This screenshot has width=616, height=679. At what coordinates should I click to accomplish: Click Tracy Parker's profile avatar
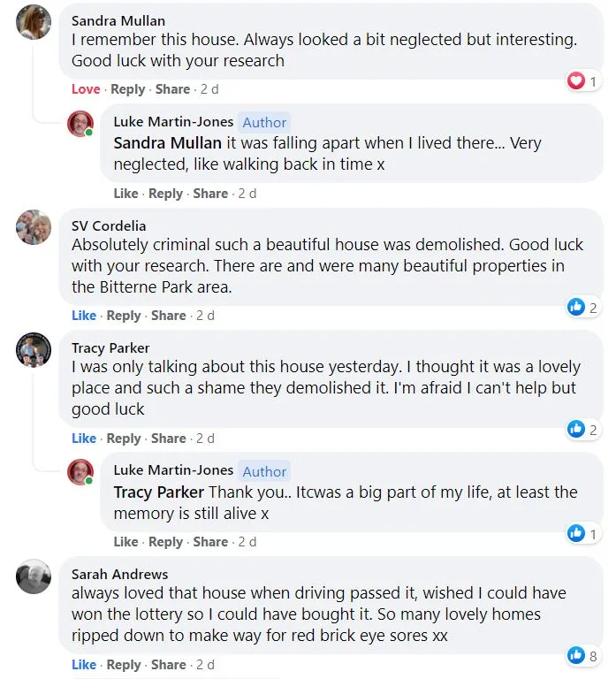pyautogui.click(x=34, y=350)
